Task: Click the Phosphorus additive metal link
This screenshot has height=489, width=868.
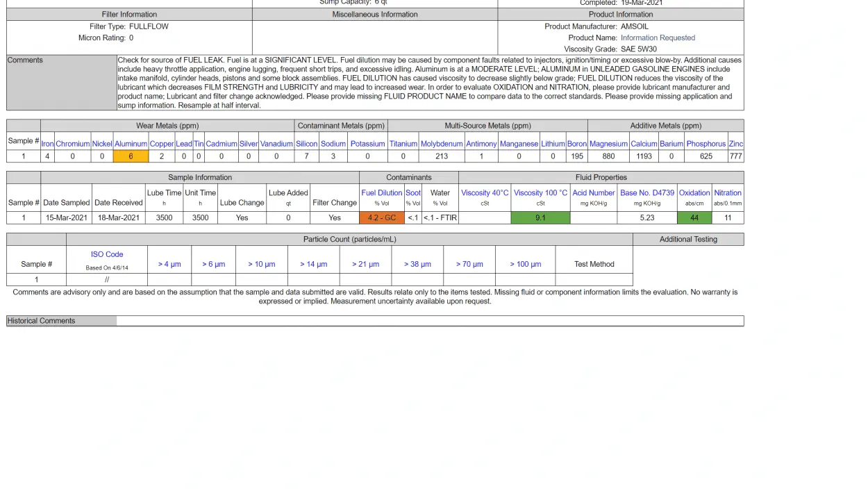Action: tap(706, 144)
